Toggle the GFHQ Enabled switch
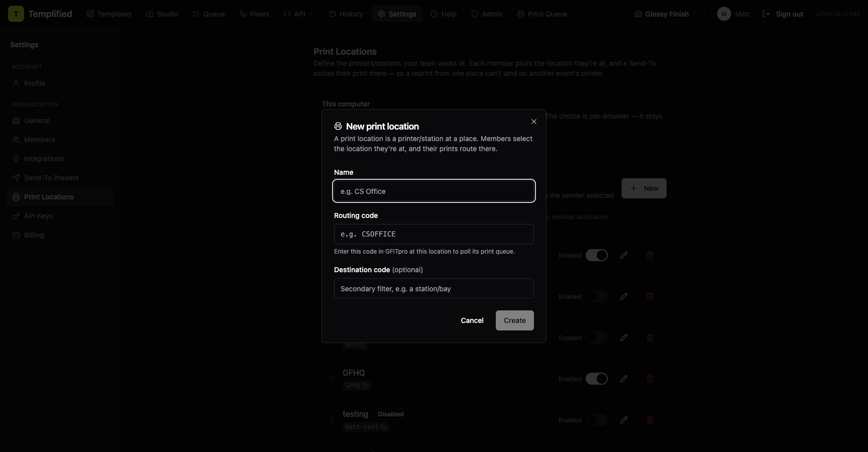 (x=597, y=379)
